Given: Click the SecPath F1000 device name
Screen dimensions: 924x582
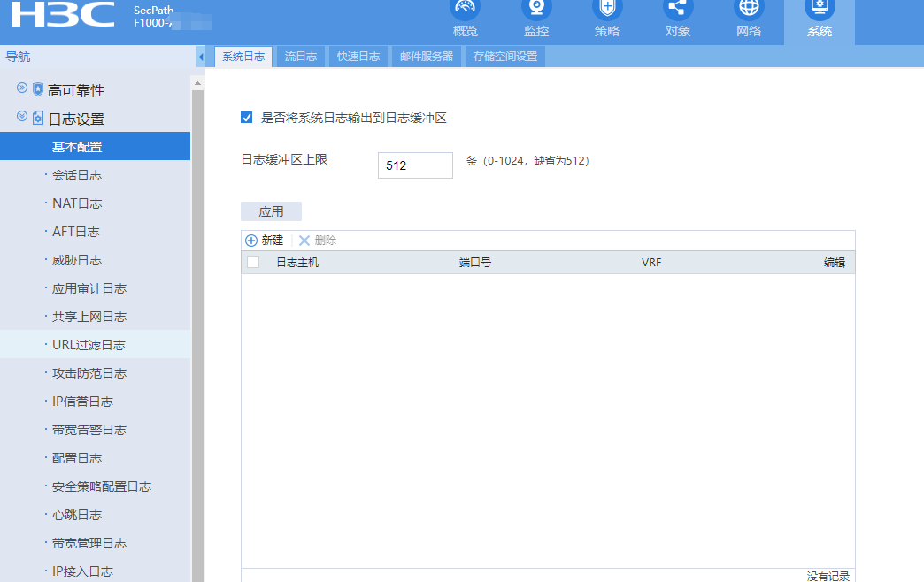Looking at the screenshot, I should [153, 17].
